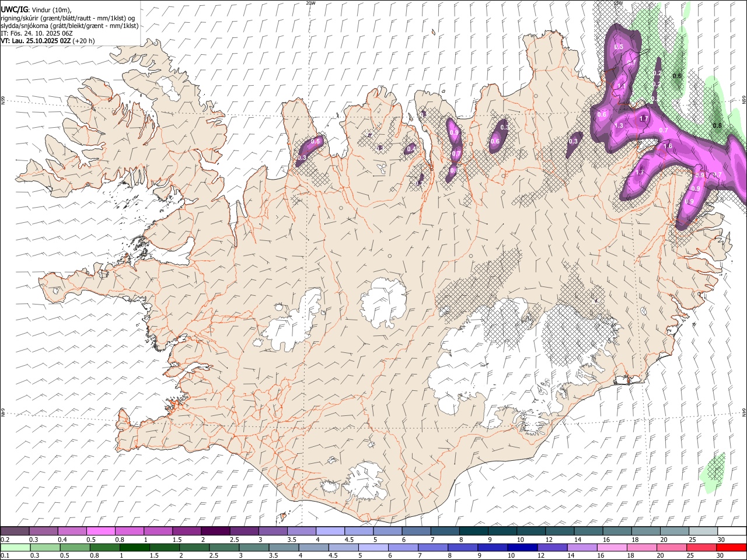
Task: Click the pale green 0.1 swatch in the lower legend row
Action: pyautogui.click(x=15, y=547)
